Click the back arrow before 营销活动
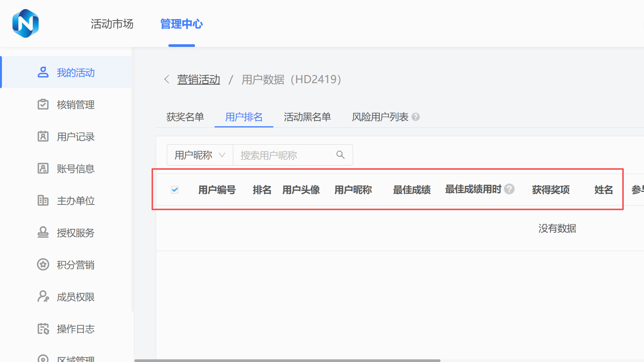Viewport: 644px width, 362px height. pos(166,79)
